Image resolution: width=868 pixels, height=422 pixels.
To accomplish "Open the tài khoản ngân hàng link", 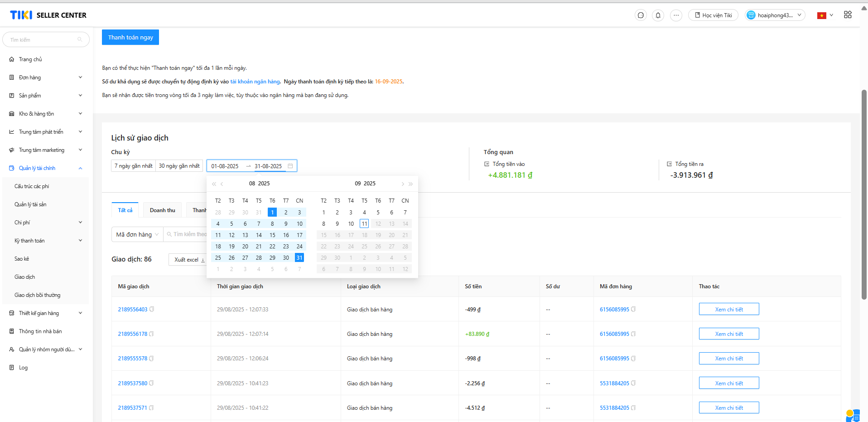I will pos(255,82).
